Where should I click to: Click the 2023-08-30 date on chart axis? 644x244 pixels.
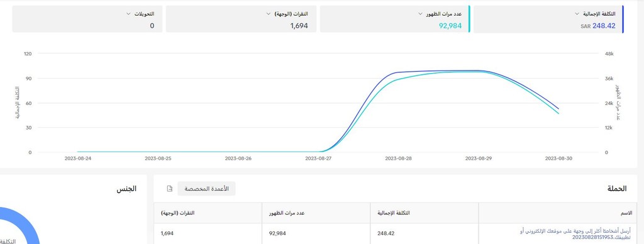tap(558, 158)
